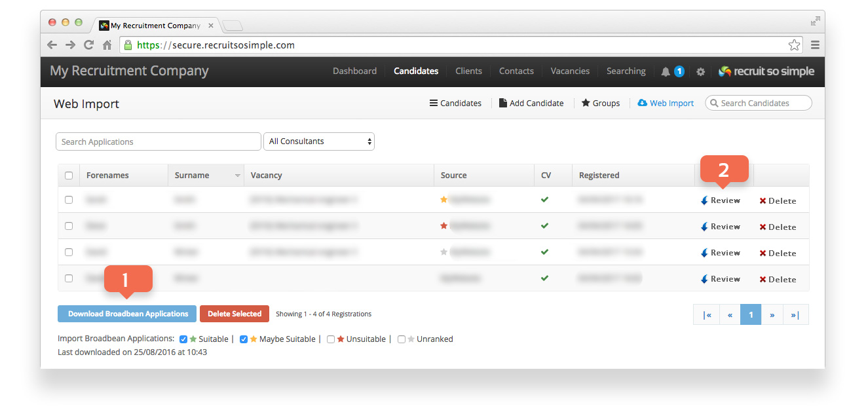
Task: Uncheck the Maybe Suitable import checkbox
Action: point(244,339)
